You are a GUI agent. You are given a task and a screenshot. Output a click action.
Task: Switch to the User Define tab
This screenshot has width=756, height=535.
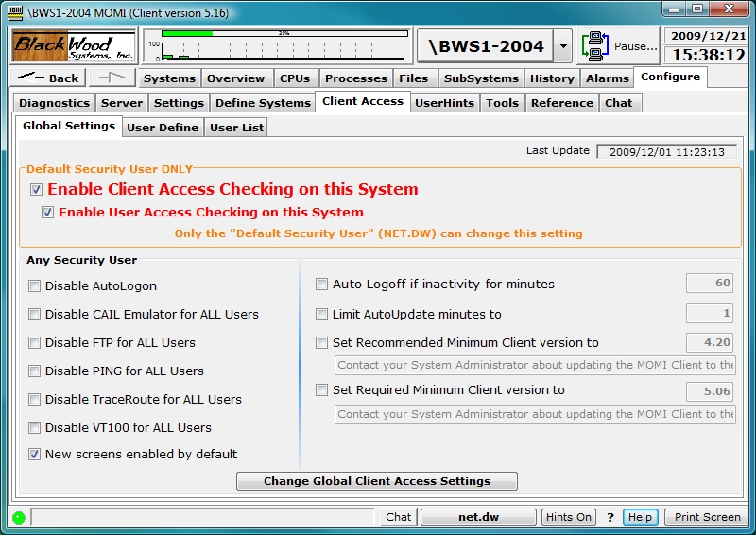tap(163, 128)
